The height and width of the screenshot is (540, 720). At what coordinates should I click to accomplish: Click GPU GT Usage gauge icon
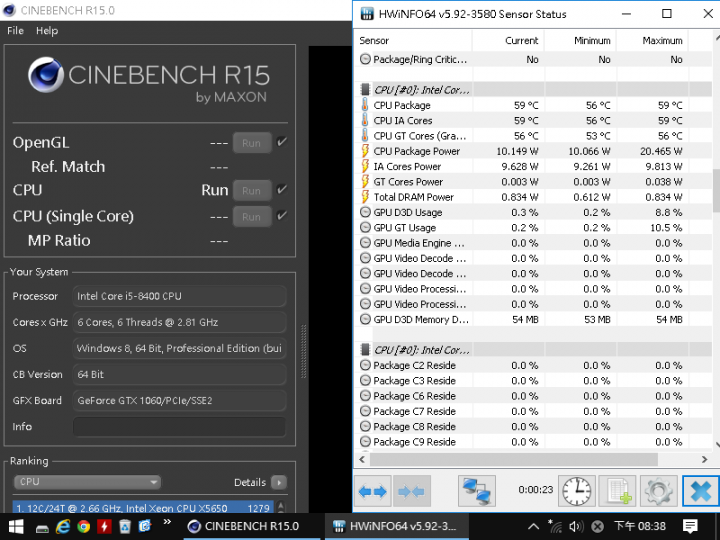click(365, 227)
